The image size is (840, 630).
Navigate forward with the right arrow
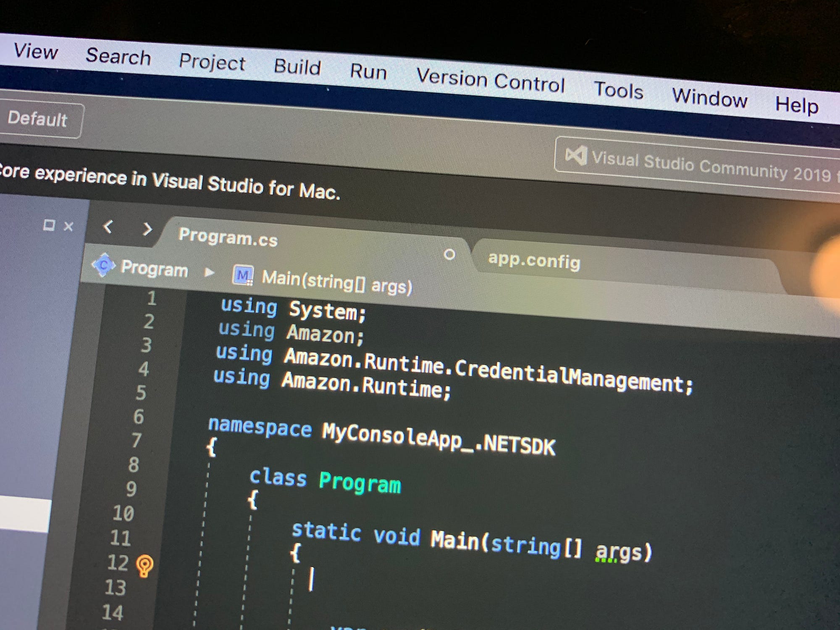(147, 229)
